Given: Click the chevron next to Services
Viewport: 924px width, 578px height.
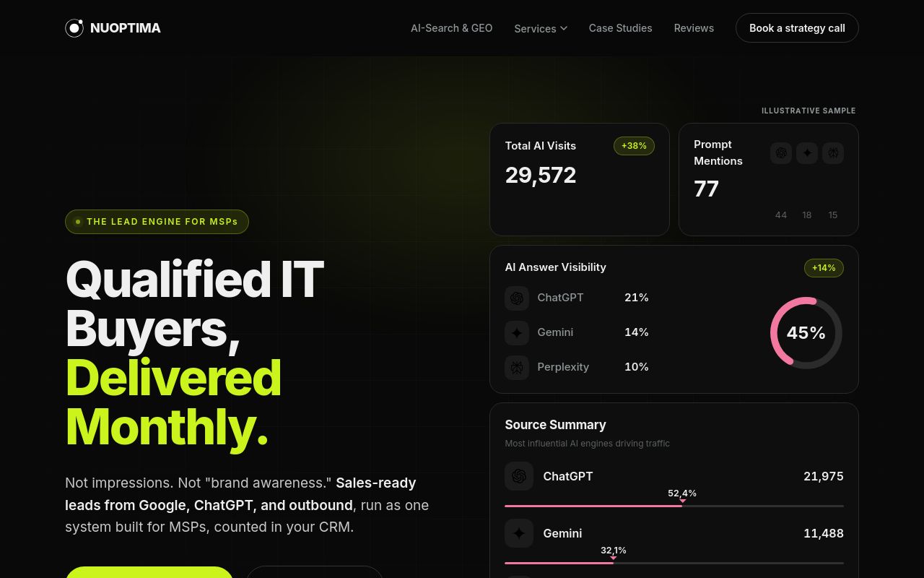Looking at the screenshot, I should tap(564, 28).
